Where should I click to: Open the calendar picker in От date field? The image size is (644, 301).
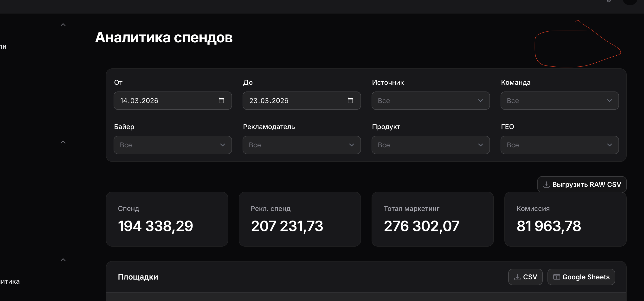coord(221,101)
